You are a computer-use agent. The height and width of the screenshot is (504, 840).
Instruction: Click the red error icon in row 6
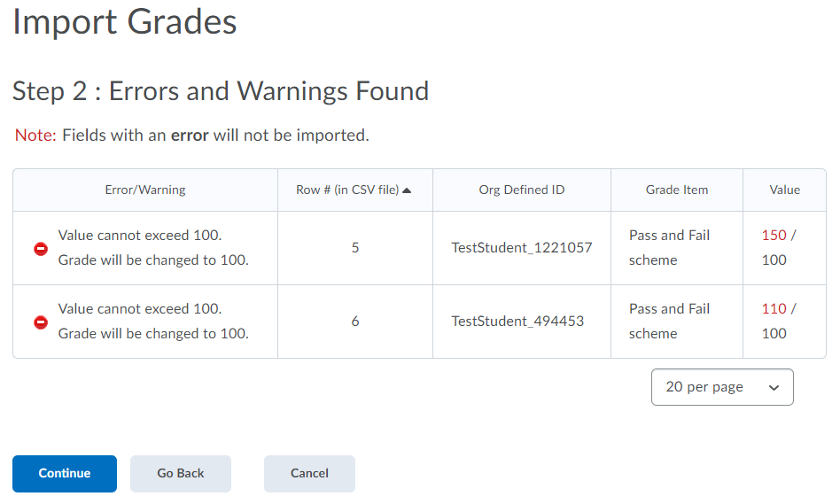tap(41, 322)
